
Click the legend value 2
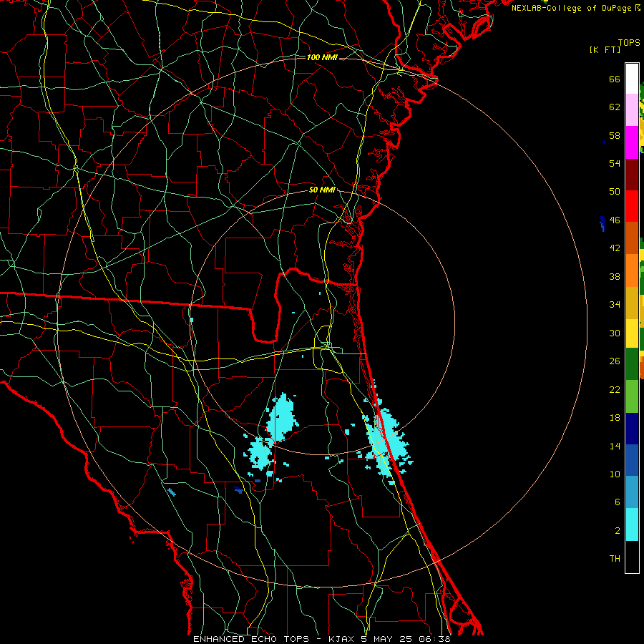(x=618, y=531)
